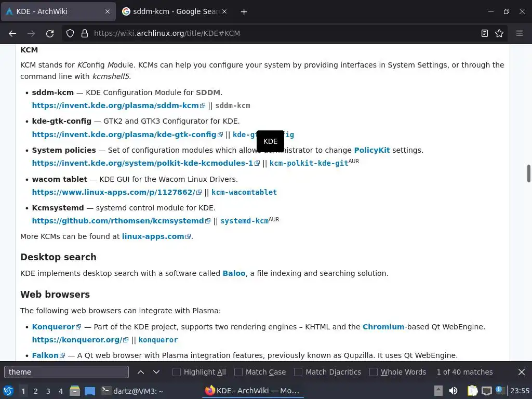This screenshot has height=399, width=532.
Task: Switch to virtual desktop 3
Action: (48, 391)
